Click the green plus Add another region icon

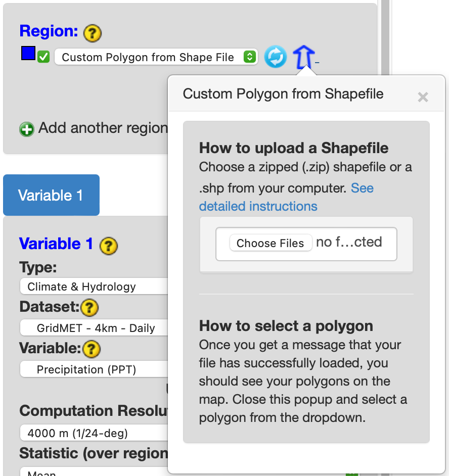coord(26,129)
